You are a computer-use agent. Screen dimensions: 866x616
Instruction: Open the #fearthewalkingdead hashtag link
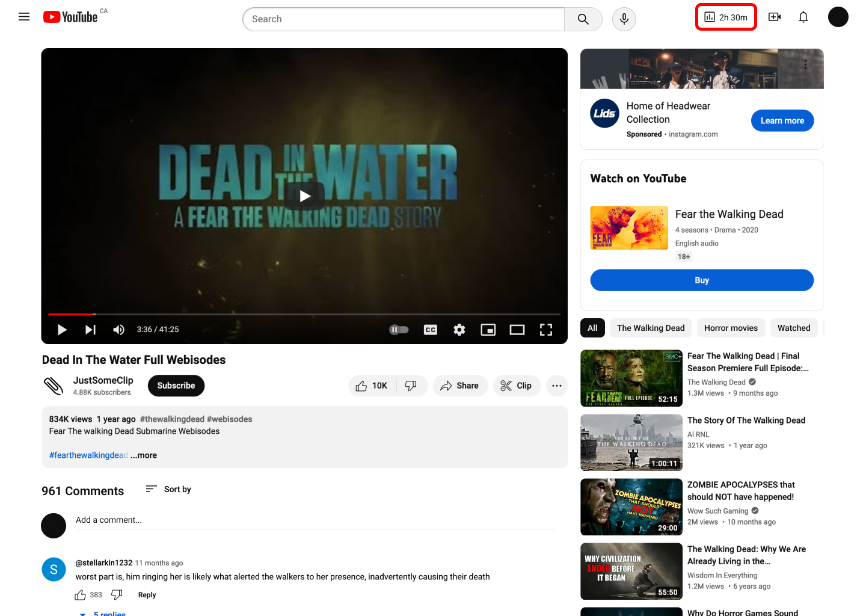coord(88,455)
